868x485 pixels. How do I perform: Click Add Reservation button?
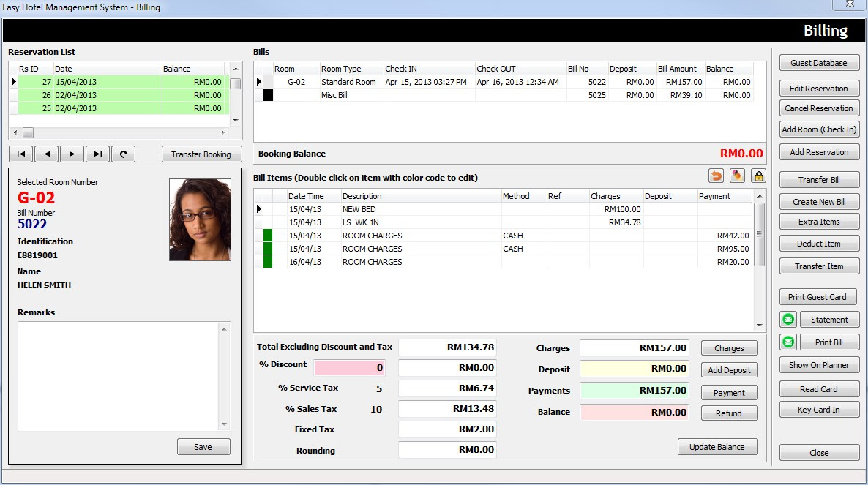(x=819, y=152)
